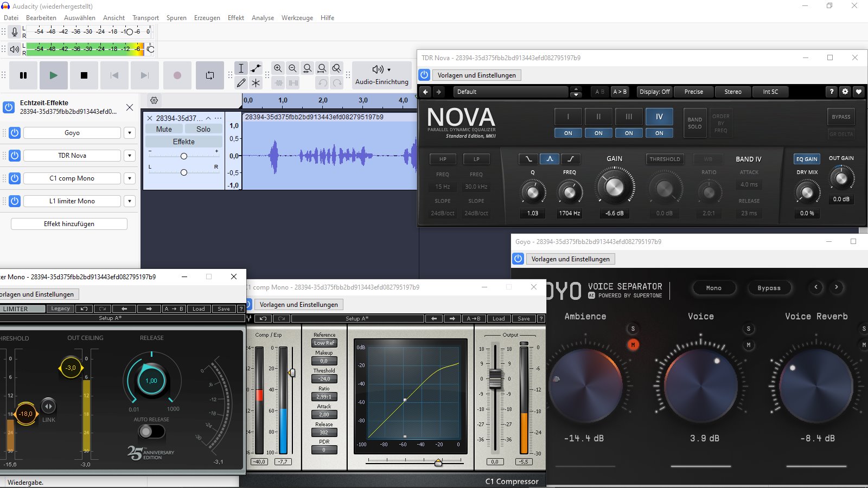This screenshot has width=868, height=488.
Task: Open dropdown next to L1 limiter Mono
Action: coord(130,201)
